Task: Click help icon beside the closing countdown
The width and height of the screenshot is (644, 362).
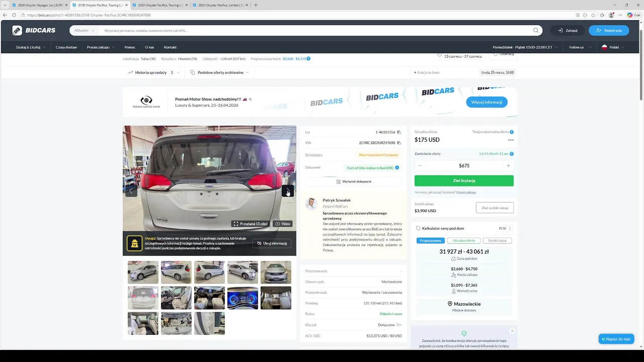Action: [x=512, y=154]
